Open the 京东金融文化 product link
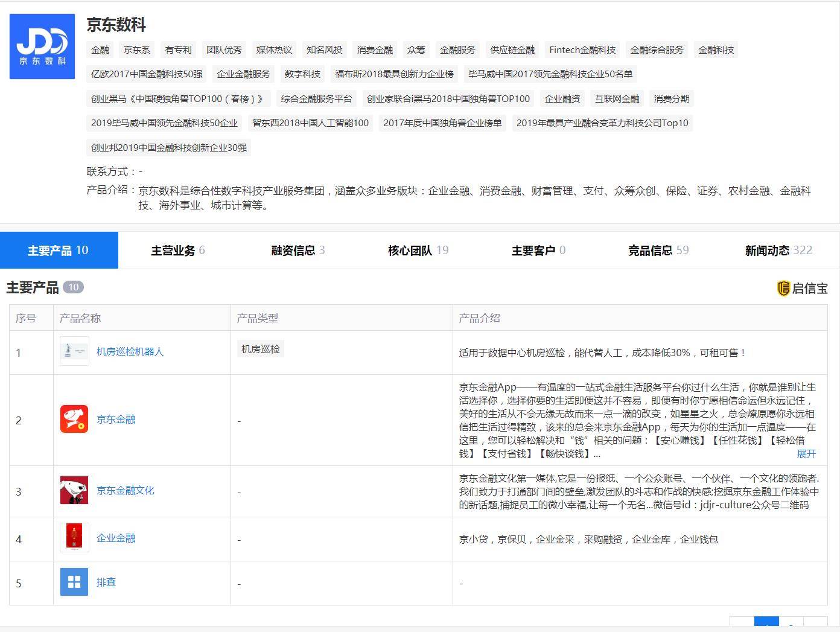 [x=126, y=490]
